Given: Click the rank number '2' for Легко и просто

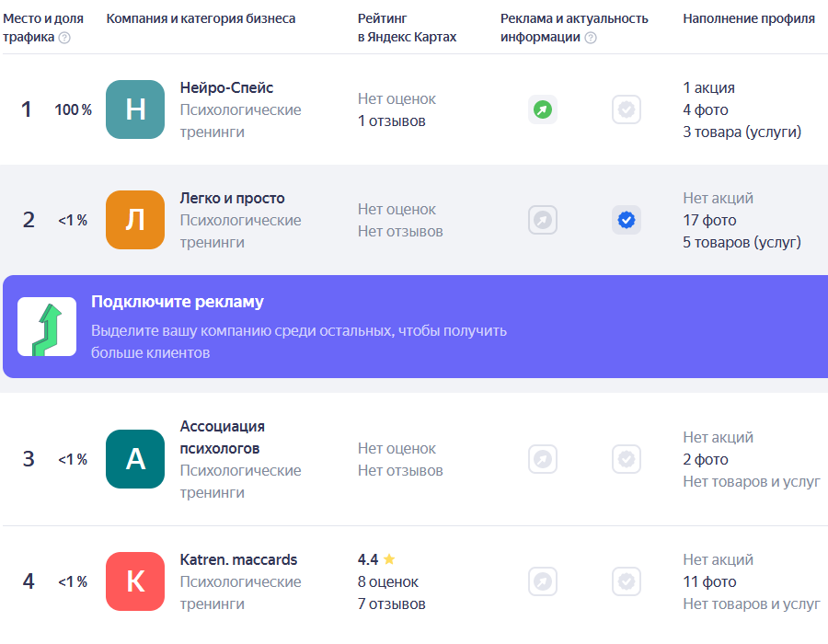Looking at the screenshot, I should (x=29, y=220).
